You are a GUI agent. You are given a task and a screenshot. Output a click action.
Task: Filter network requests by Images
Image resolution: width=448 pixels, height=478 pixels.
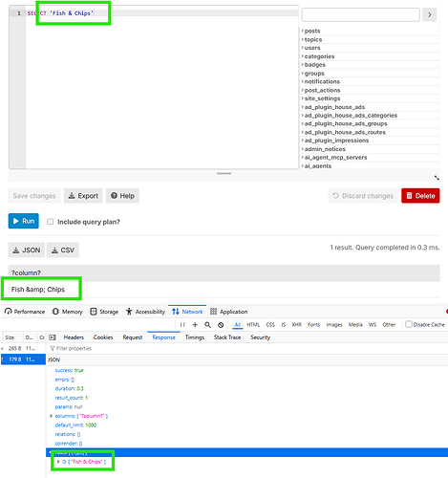pyautogui.click(x=334, y=324)
